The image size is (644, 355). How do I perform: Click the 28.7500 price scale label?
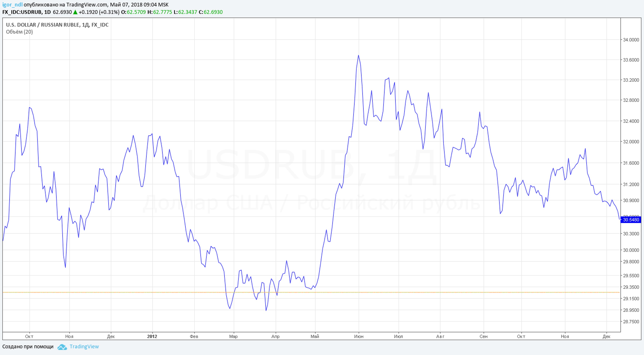(631, 322)
